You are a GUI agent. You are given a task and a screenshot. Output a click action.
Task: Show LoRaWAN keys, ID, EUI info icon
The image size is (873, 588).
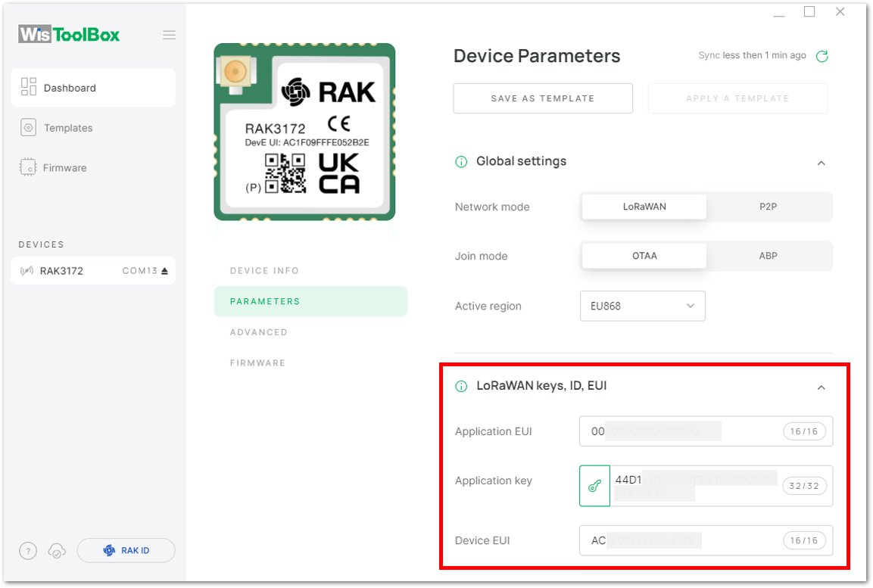(x=462, y=386)
